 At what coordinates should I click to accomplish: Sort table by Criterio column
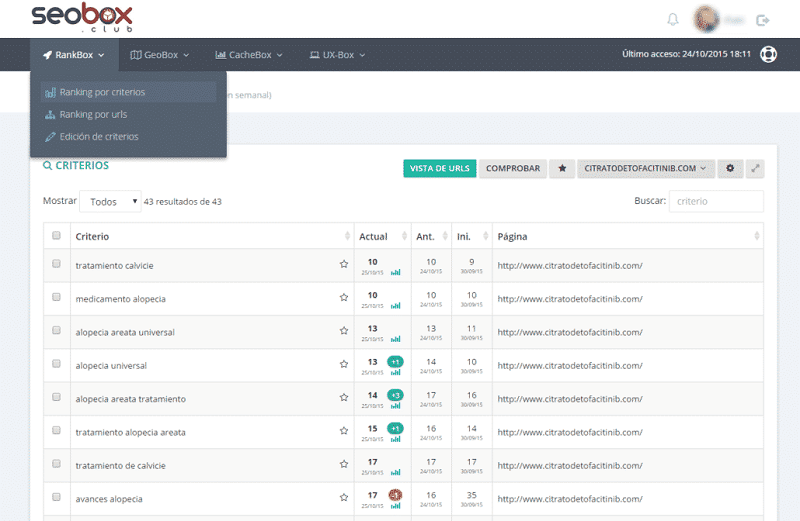point(212,236)
